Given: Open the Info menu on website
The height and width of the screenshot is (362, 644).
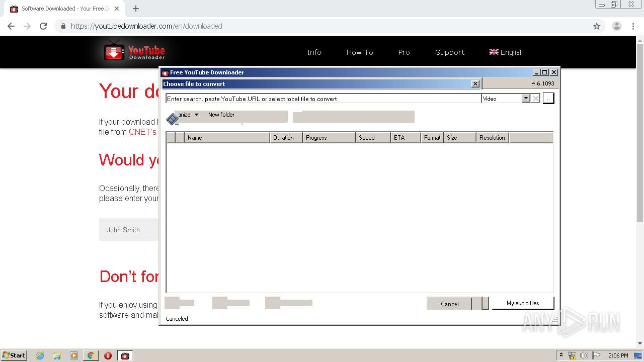Looking at the screenshot, I should 314,52.
